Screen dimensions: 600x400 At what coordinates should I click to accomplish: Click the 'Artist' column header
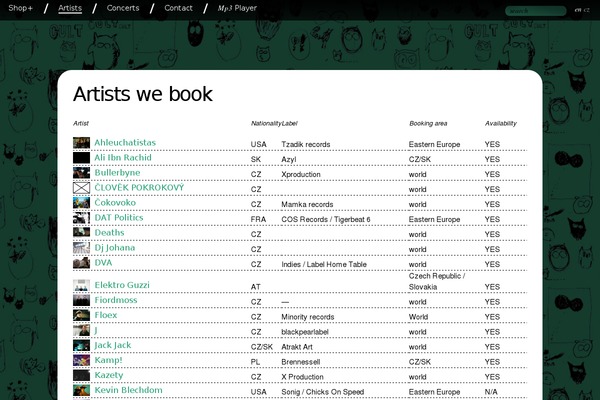tap(81, 123)
